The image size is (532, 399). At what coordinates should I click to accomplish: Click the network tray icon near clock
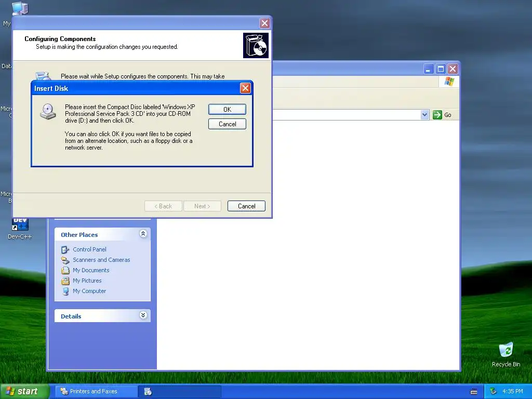(494, 392)
